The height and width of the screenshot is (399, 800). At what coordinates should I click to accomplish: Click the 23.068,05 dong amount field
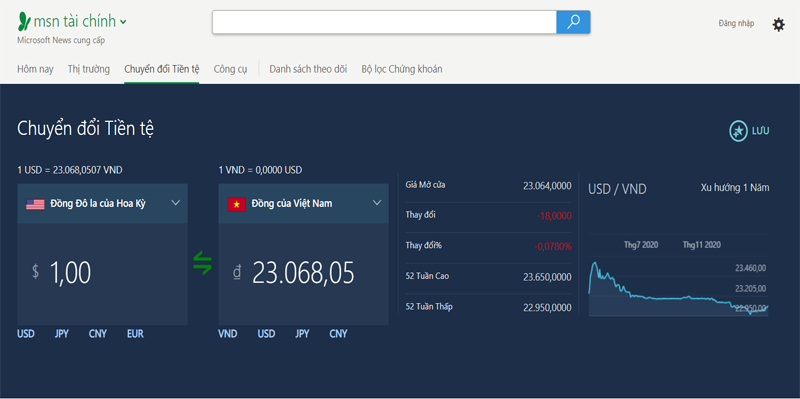click(304, 274)
